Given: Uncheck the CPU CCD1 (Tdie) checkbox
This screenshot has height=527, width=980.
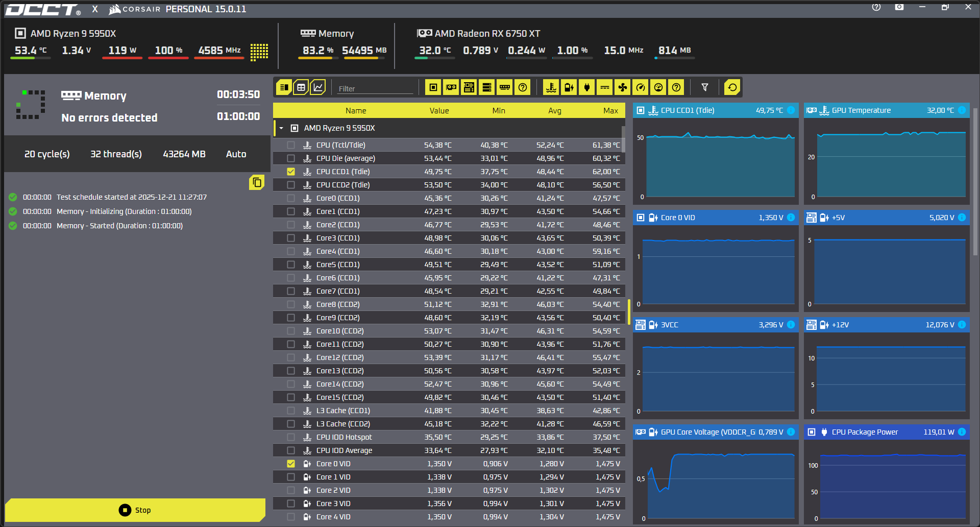Looking at the screenshot, I should pyautogui.click(x=291, y=172).
